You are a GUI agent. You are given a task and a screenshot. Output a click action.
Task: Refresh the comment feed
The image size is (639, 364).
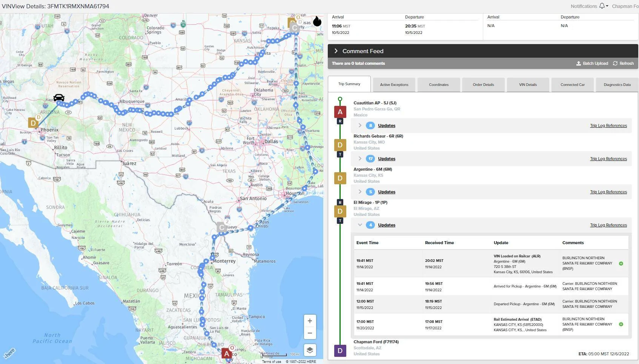coord(623,63)
